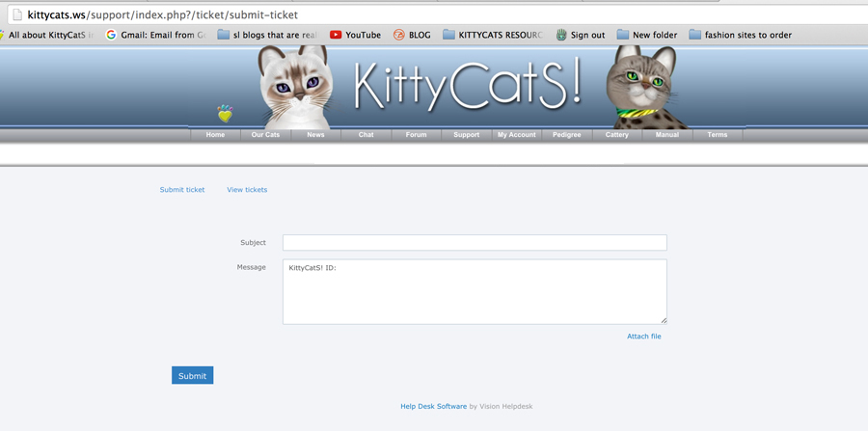The height and width of the screenshot is (431, 868).
Task: Open Chat navigation item
Action: coord(366,135)
